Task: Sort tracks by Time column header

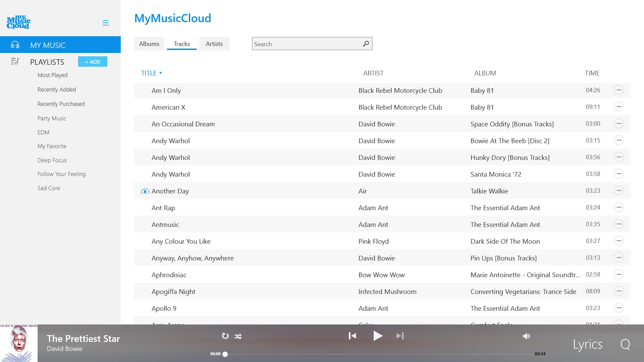Action: [x=592, y=73]
